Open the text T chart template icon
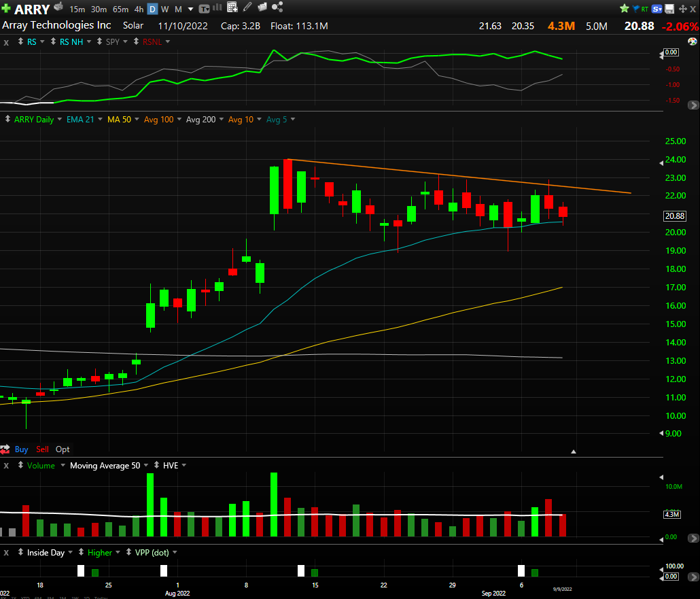Image resolution: width=700 pixels, height=599 pixels. tap(204, 8)
